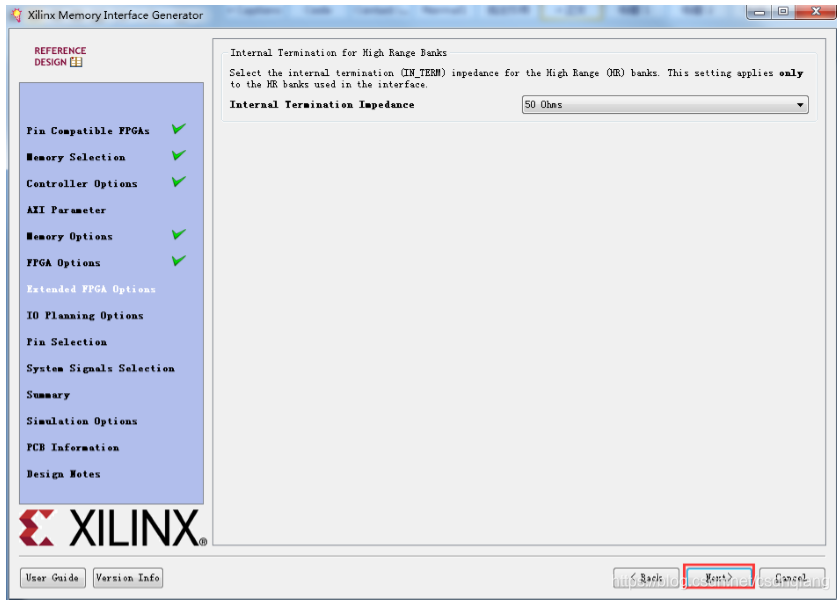The image size is (839, 600).
Task: Select Pin Selection step
Action: point(67,342)
